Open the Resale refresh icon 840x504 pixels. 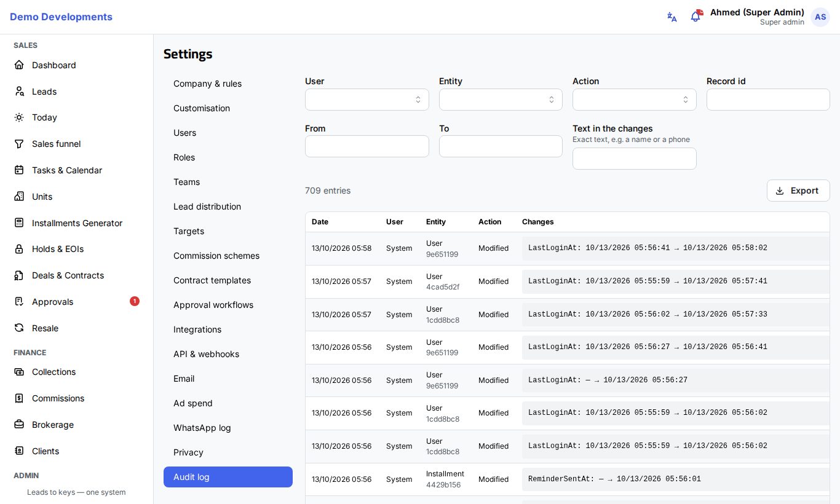point(19,328)
